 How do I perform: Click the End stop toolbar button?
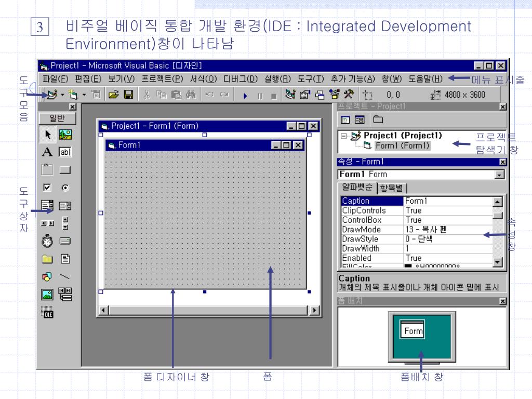click(274, 96)
